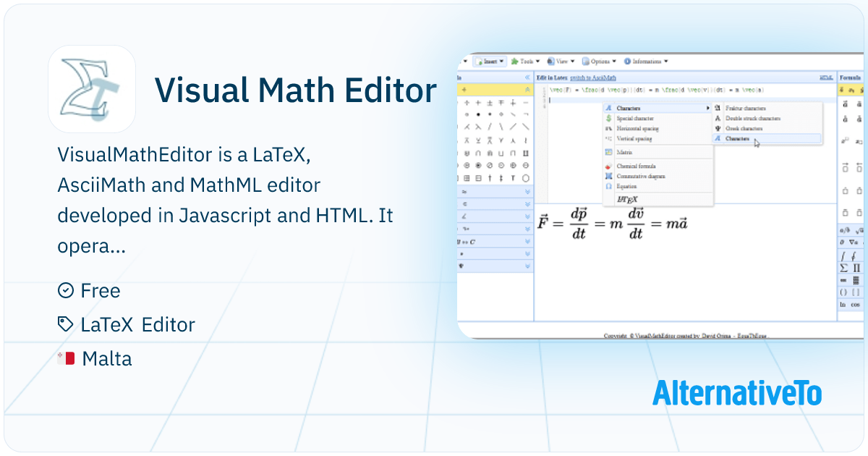Open the Options menu
Screen dimensions: 868x456
tap(600, 62)
